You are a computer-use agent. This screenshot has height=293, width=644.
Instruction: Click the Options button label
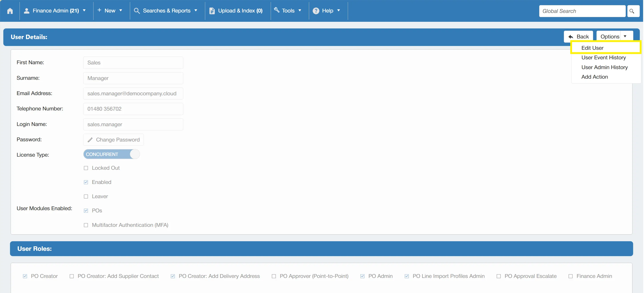[x=610, y=37]
